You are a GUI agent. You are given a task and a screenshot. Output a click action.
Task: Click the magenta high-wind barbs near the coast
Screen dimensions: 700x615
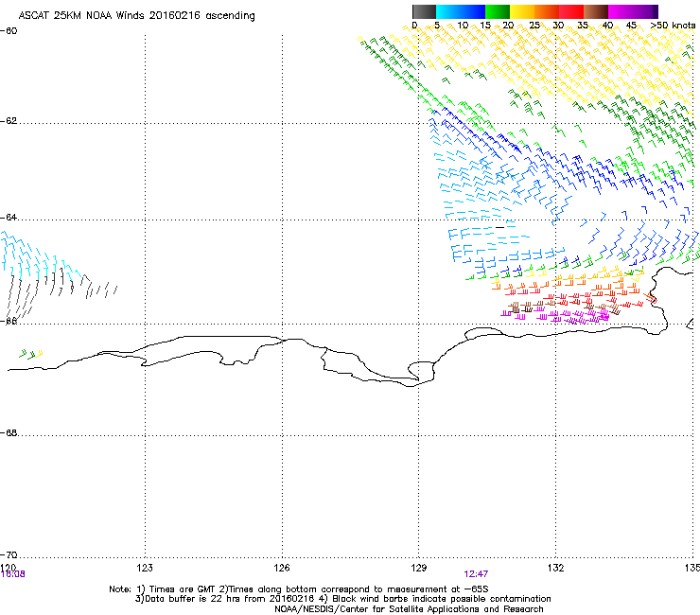556,316
